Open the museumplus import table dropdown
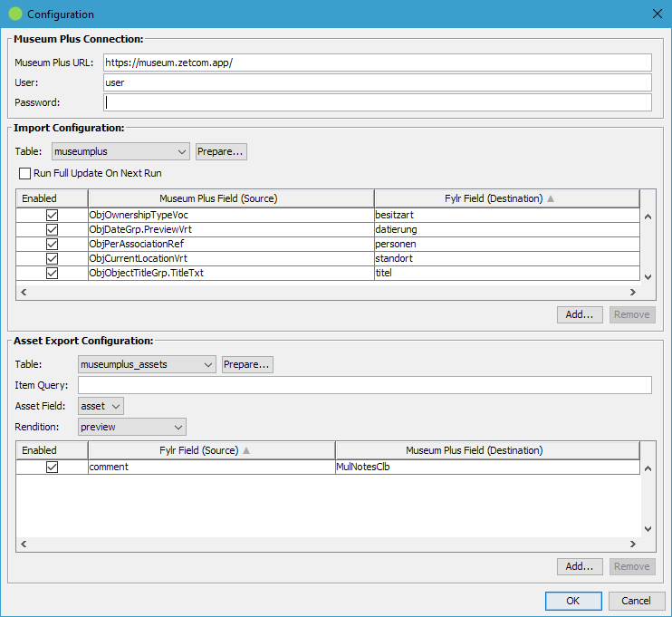Image resolution: width=672 pixels, height=617 pixels. click(120, 152)
